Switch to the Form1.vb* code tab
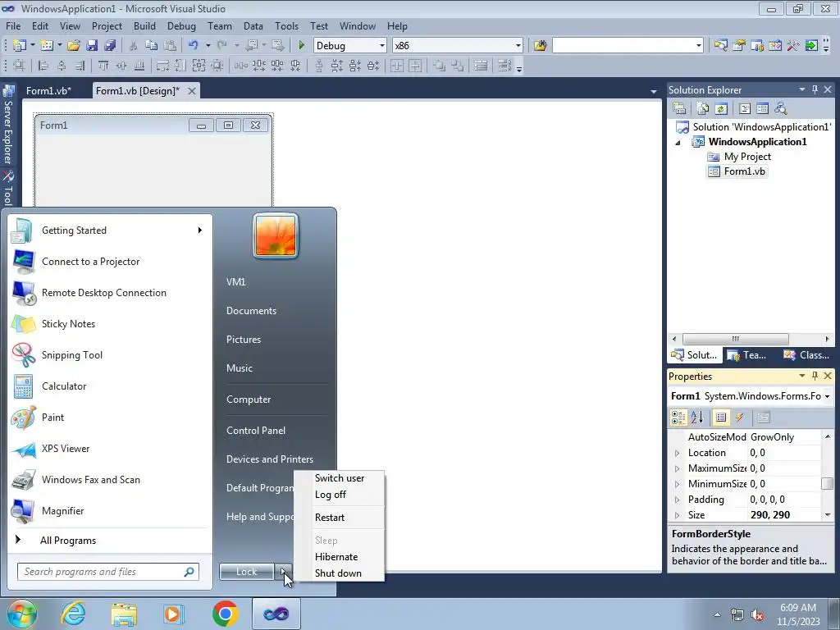Screen dimensions: 840x630 (x=48, y=91)
